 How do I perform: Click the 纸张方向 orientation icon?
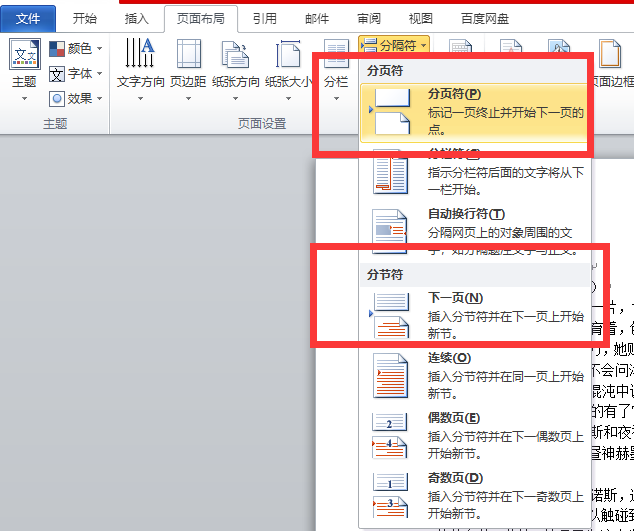tap(235, 54)
